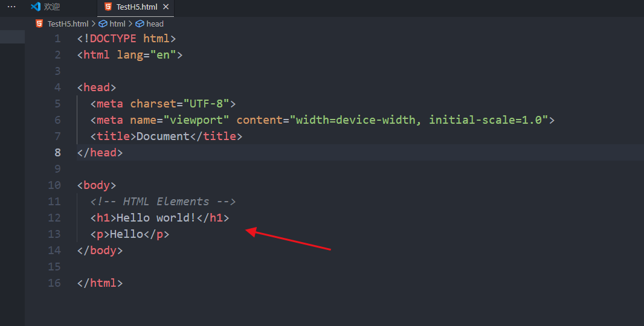
Task: Place cursor in the DOCTYPE html declaration
Action: coord(126,39)
